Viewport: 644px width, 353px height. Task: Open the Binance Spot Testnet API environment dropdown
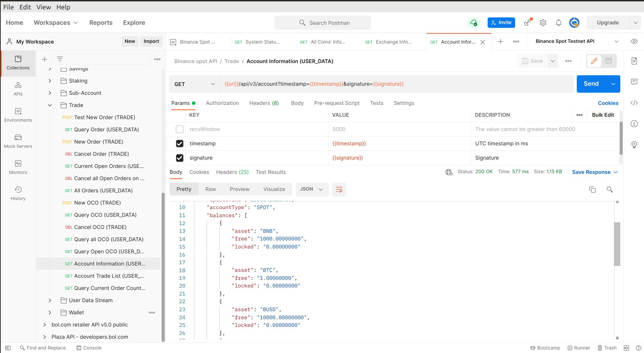577,41
